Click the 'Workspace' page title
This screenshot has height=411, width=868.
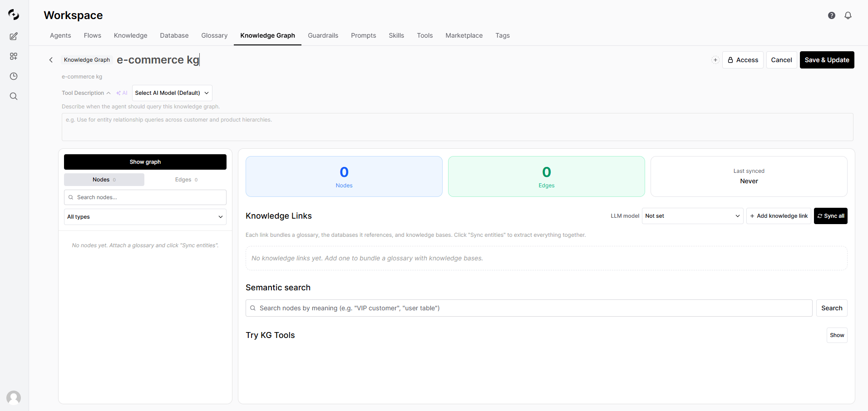[73, 15]
